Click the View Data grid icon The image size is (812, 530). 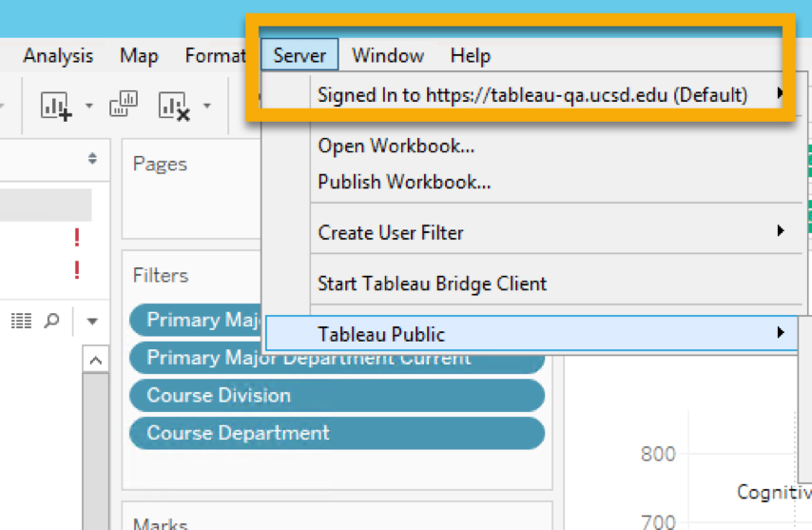(21, 321)
